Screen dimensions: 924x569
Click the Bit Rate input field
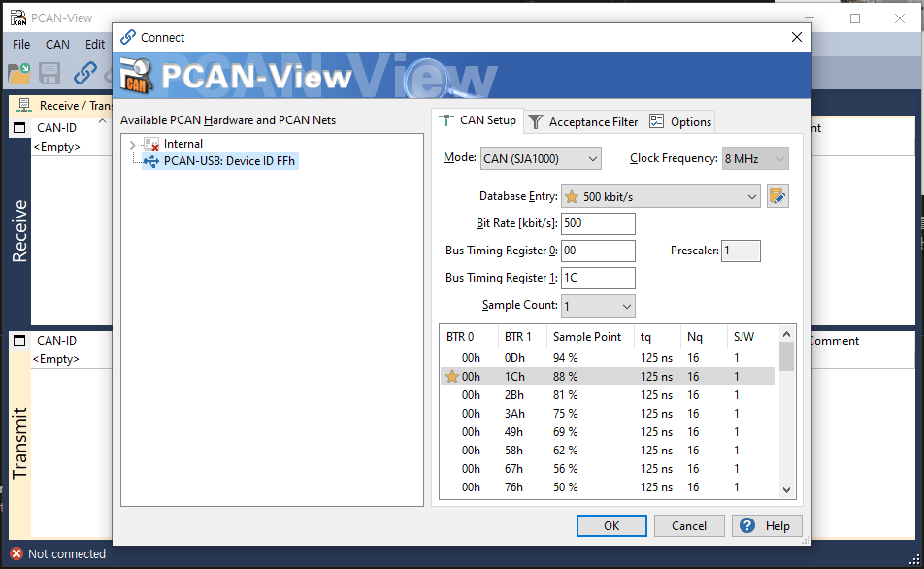pos(598,223)
